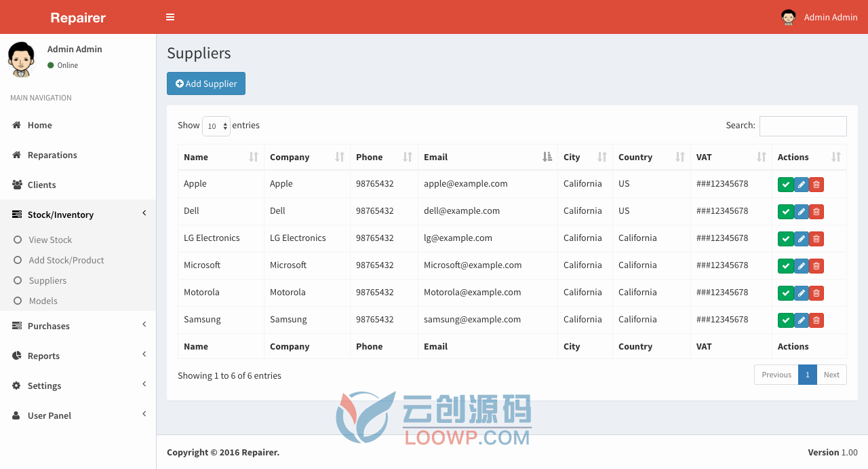Click the samsung@example.com email cell
Viewport: 868px width, 469px height.
(x=488, y=320)
